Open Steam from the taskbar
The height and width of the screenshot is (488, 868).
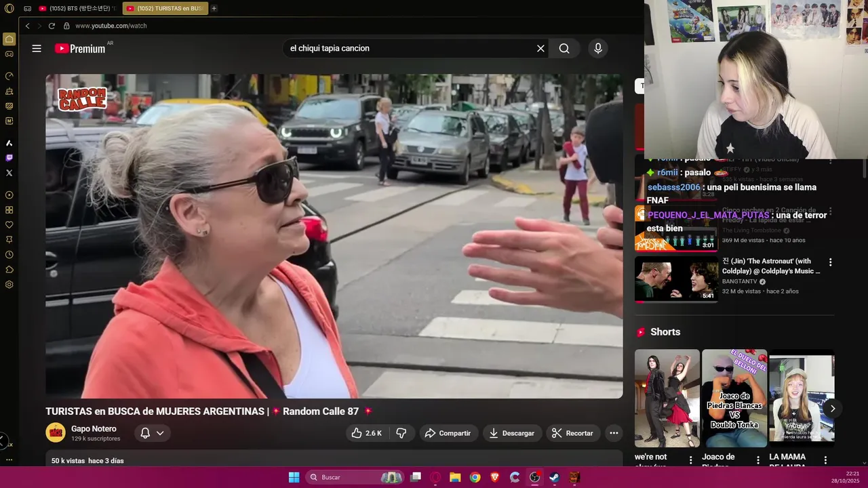[x=554, y=477]
